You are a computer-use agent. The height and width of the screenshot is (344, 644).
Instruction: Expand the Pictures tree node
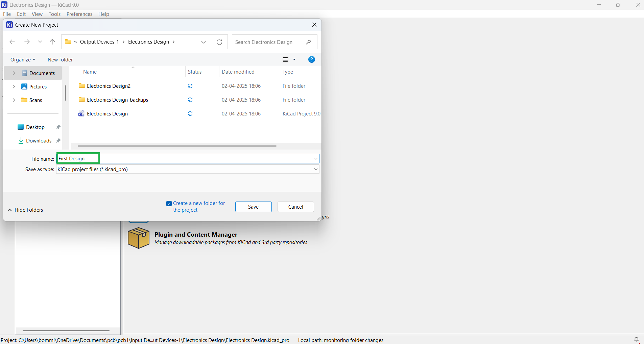tap(14, 86)
